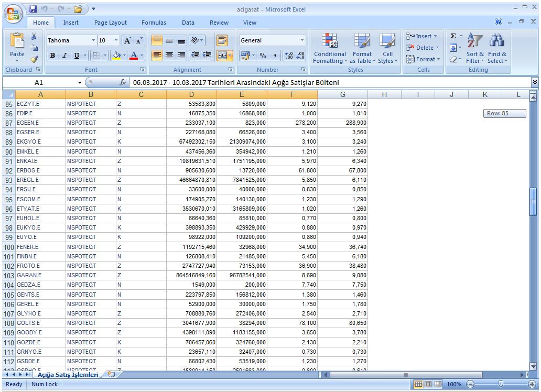Image resolution: width=541 pixels, height=392 pixels.
Task: Click Insert cells button
Action: click(x=423, y=36)
